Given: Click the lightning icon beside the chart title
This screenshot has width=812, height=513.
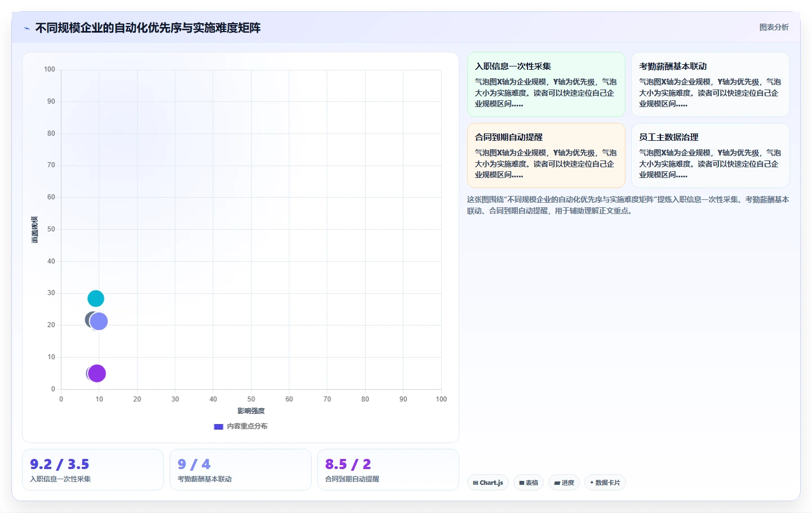Looking at the screenshot, I should point(26,28).
